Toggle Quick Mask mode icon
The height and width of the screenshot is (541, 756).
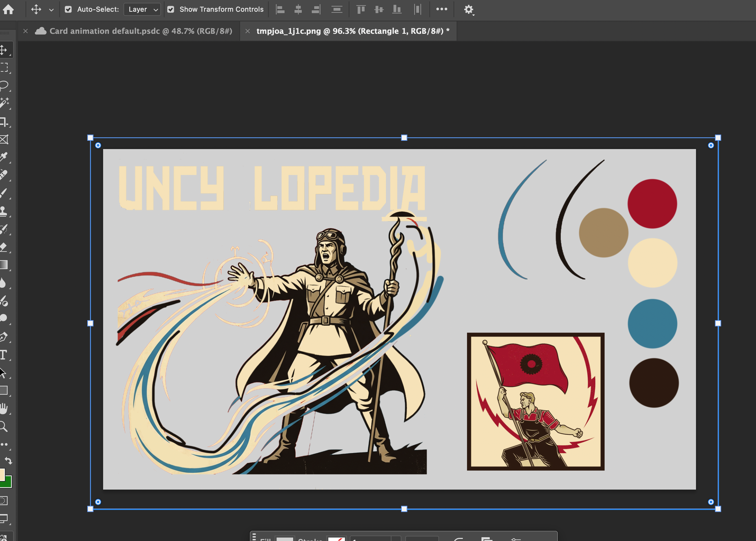pos(4,501)
